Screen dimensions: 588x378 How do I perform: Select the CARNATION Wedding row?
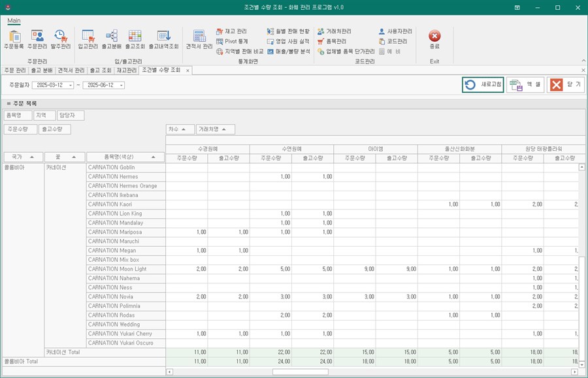point(125,324)
